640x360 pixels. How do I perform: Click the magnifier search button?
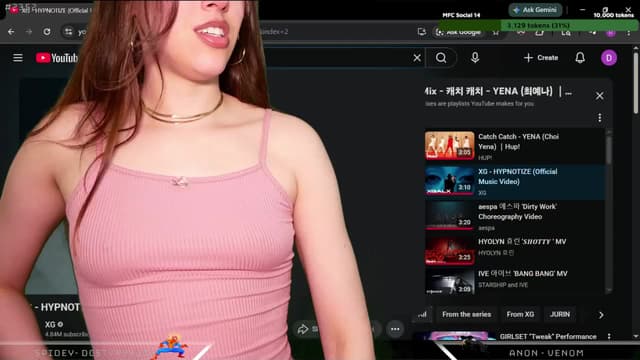(x=441, y=58)
